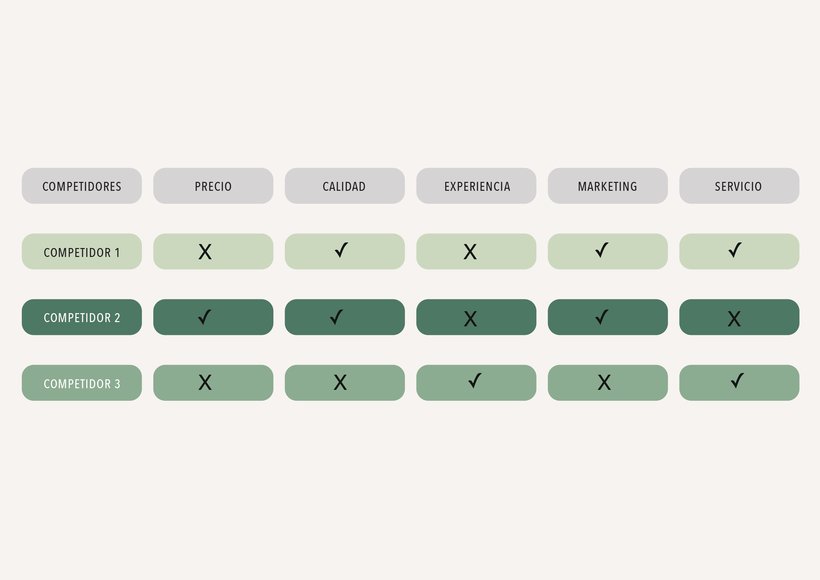Viewport: 820px width, 580px height.
Task: Click the X mark for Competidor 2 Experiencia
Action: pyautogui.click(x=470, y=319)
